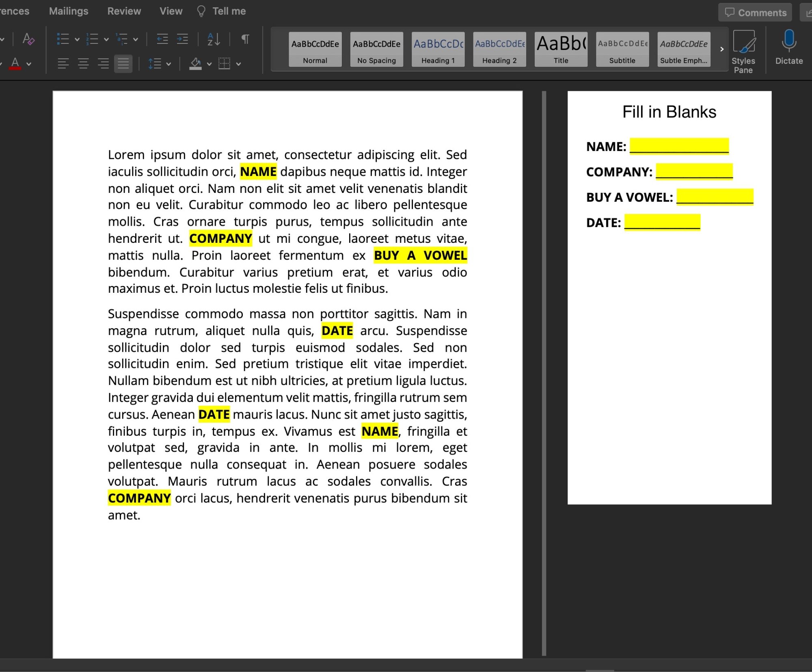Apply bulleted list formatting
Screen dimensions: 812x672
63,39
